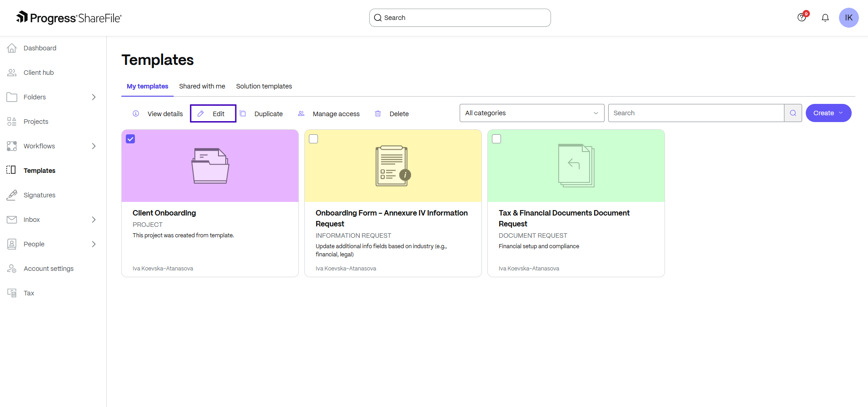
Task: Open the help icon with red badge
Action: click(802, 17)
